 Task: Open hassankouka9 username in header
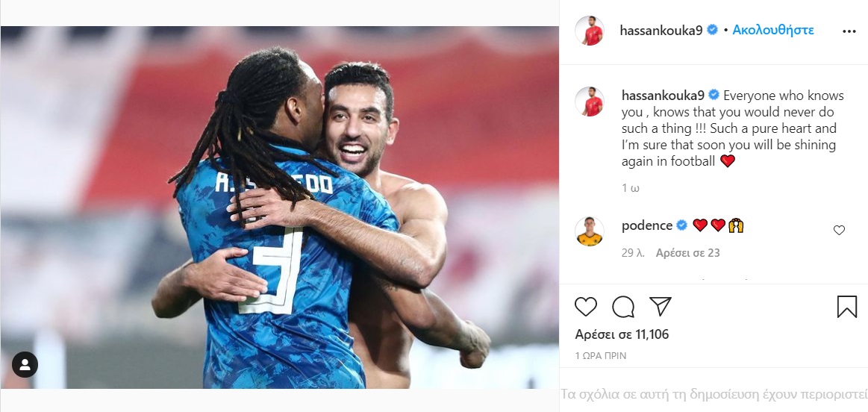pyautogui.click(x=661, y=31)
